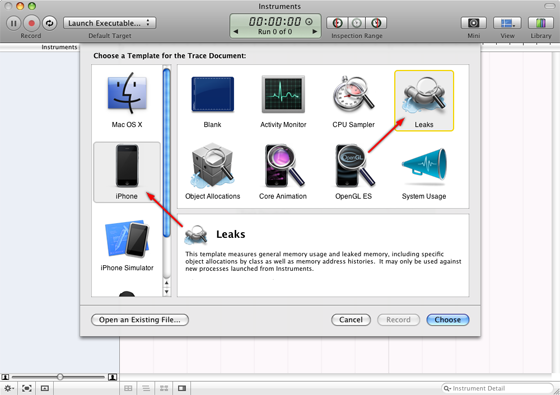Open the gear action menu
Image resolution: width=560 pixels, height=395 pixels.
point(9,388)
